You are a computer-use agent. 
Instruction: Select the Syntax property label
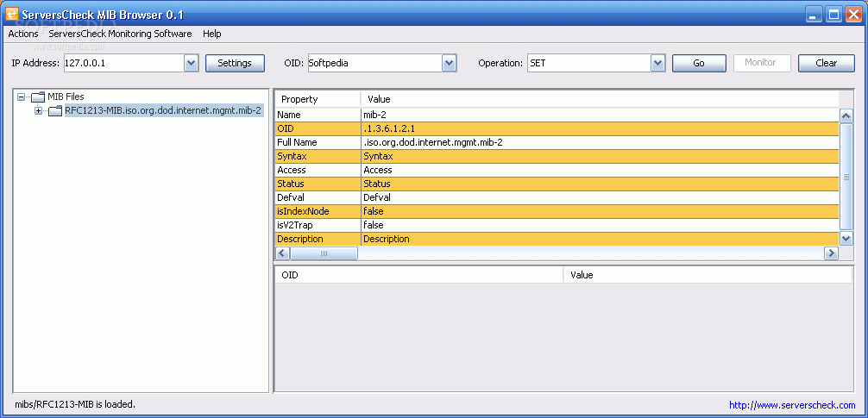tap(318, 157)
